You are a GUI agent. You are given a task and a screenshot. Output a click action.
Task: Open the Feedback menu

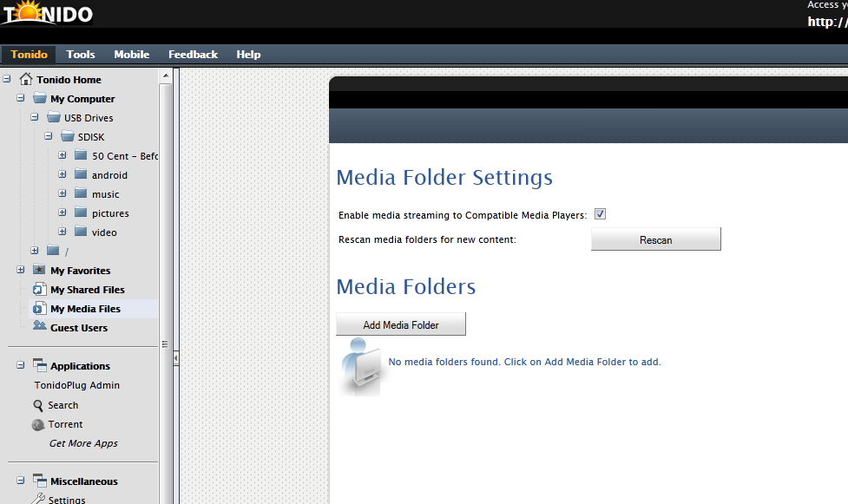pos(193,55)
